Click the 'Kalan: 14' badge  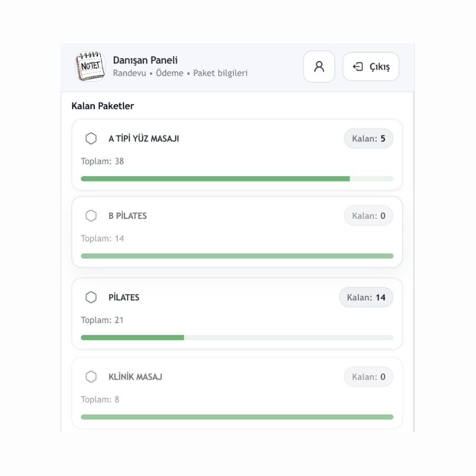pyautogui.click(x=366, y=297)
